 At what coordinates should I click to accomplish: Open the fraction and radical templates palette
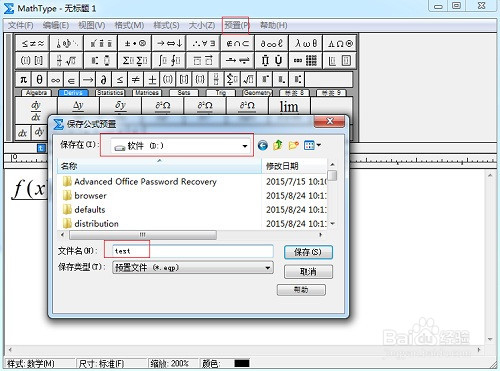click(67, 61)
